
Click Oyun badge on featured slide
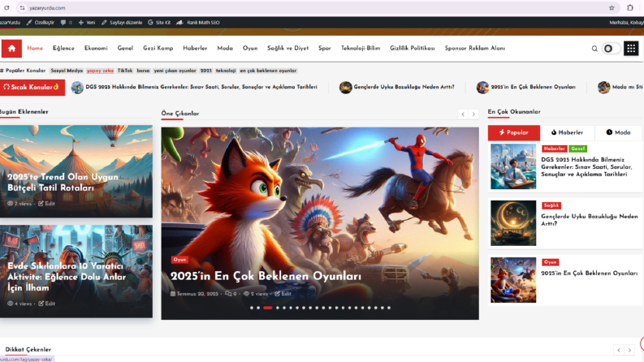(179, 260)
